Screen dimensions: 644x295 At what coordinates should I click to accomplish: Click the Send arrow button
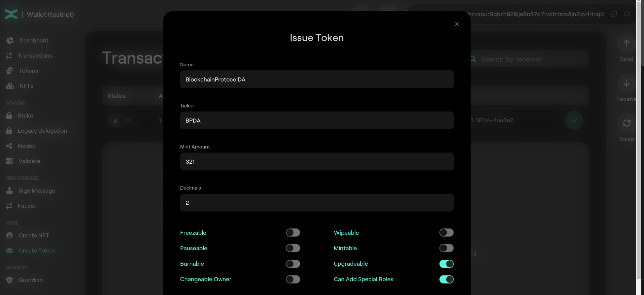click(626, 43)
